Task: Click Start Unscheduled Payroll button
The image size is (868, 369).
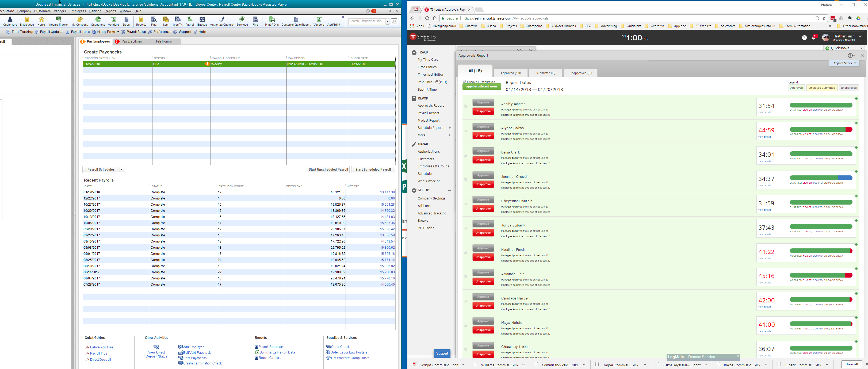Action: click(x=328, y=170)
